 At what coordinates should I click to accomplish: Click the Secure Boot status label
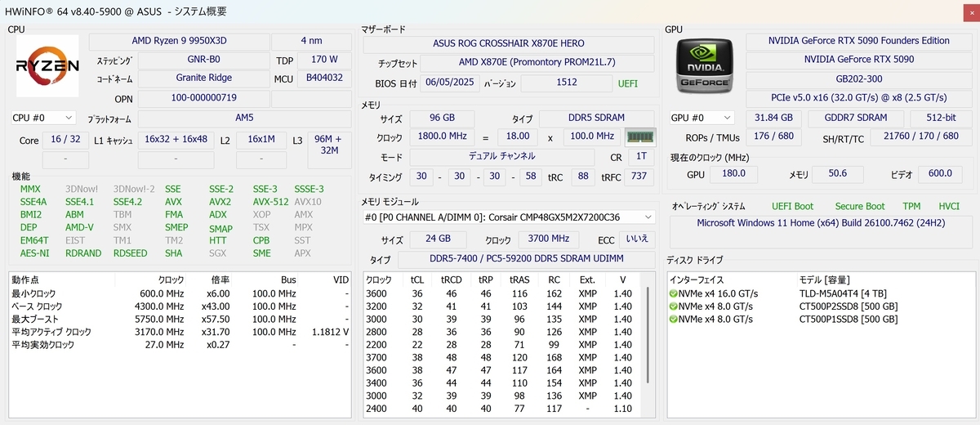859,207
